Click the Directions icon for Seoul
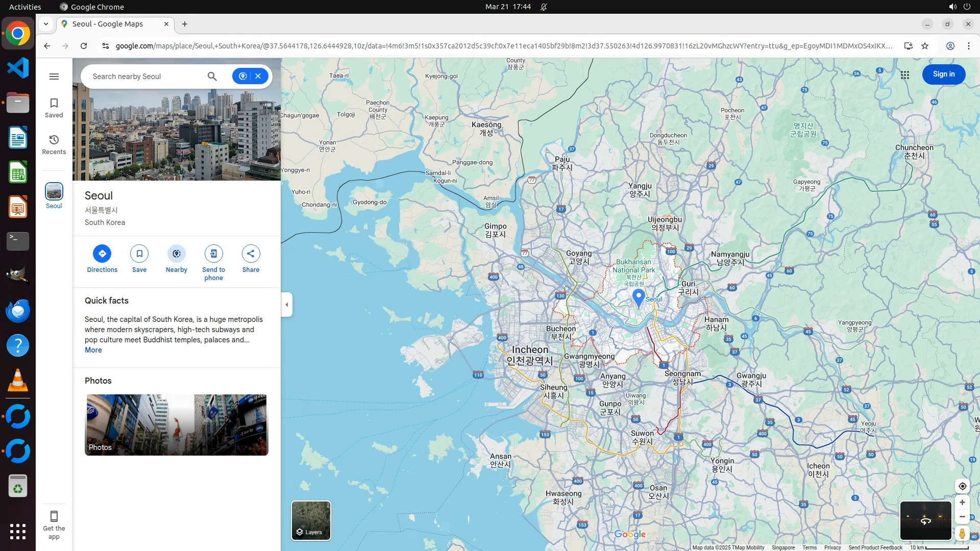Image resolution: width=980 pixels, height=551 pixels. [x=102, y=254]
